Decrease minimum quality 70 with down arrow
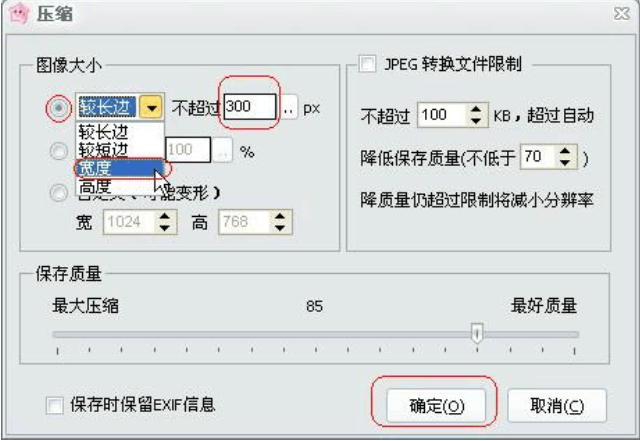The height and width of the screenshot is (441, 640). pyautogui.click(x=565, y=163)
